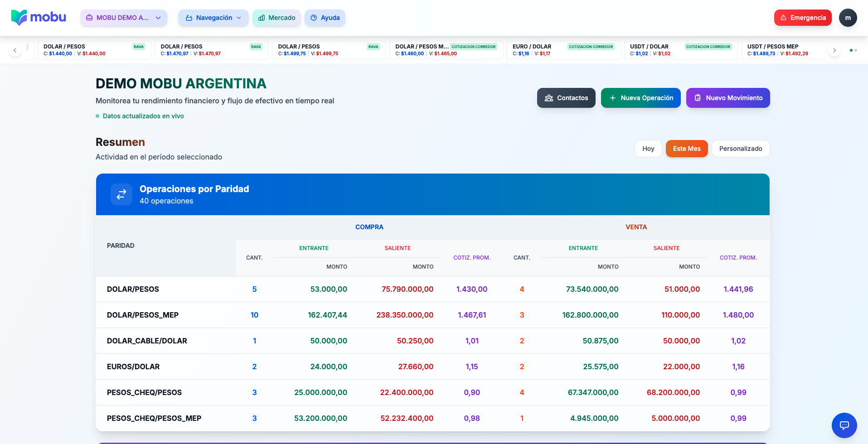Viewport: 868px width, 444px height.
Task: Open the user profile avatar labeled m
Action: click(848, 18)
